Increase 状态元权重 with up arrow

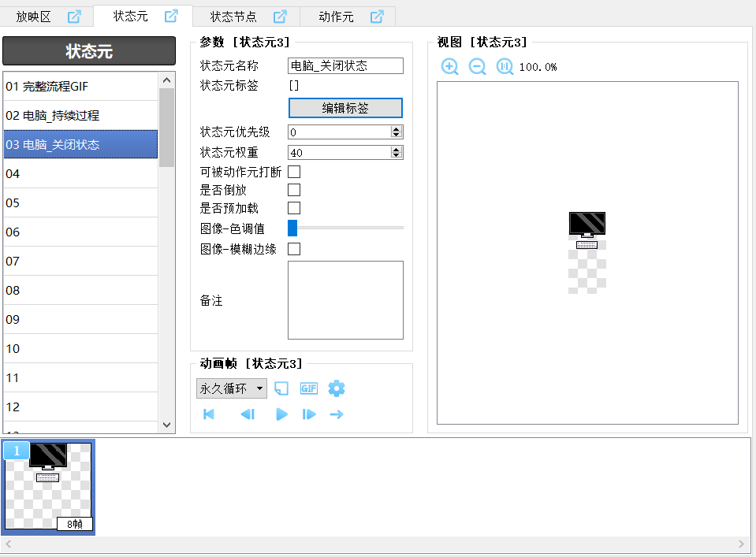coord(397,149)
